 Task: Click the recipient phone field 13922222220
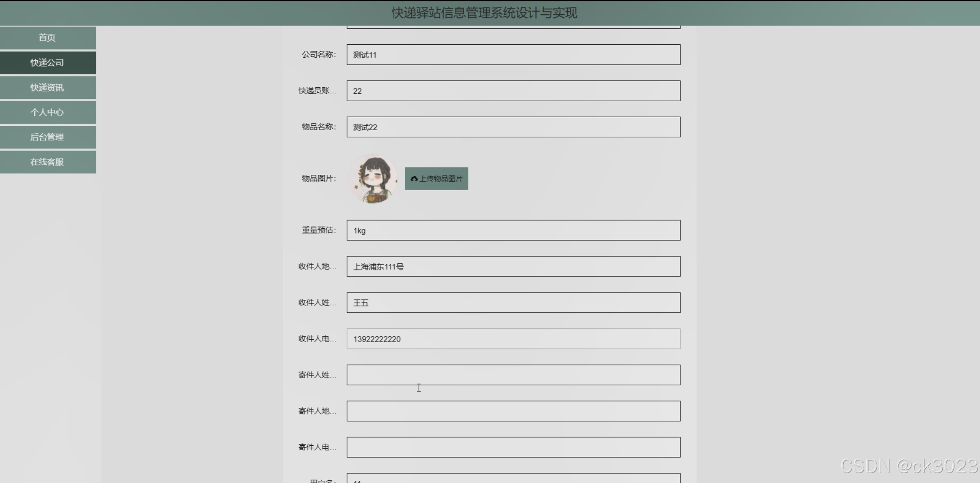pos(513,339)
